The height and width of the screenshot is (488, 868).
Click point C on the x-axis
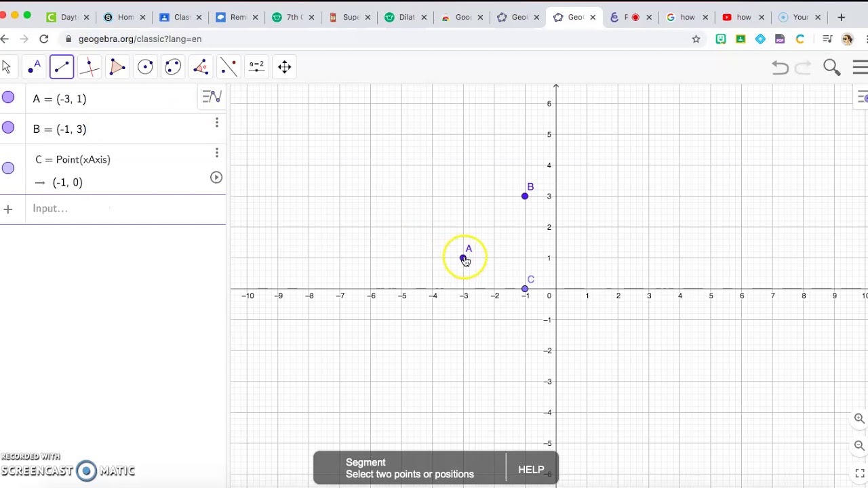point(524,289)
